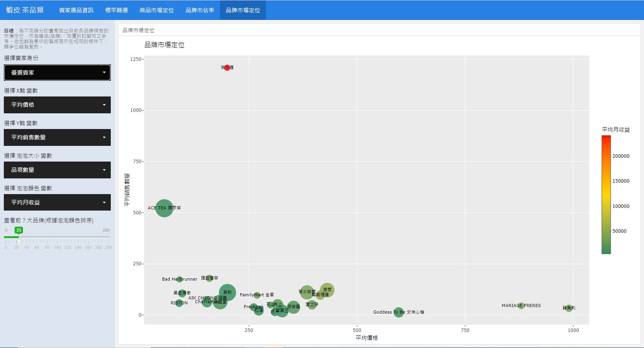Click the RISTON bubble
Viewport: 644px width, 348px height.
179,303
